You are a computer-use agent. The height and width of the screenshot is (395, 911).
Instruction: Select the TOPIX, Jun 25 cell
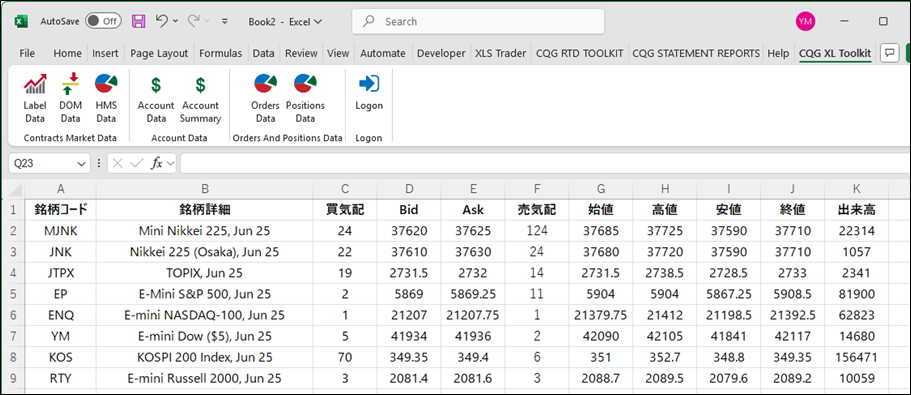click(x=205, y=273)
